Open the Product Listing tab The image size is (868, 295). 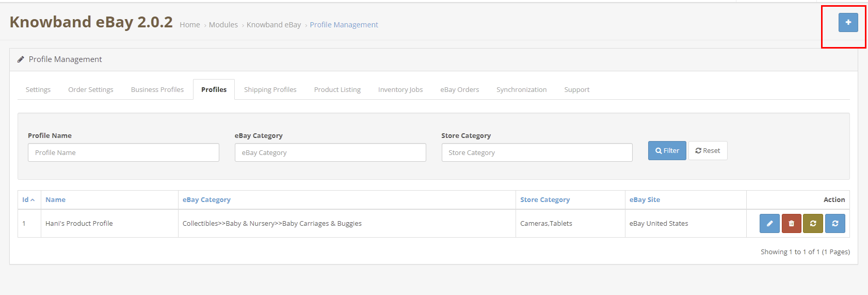click(x=337, y=89)
